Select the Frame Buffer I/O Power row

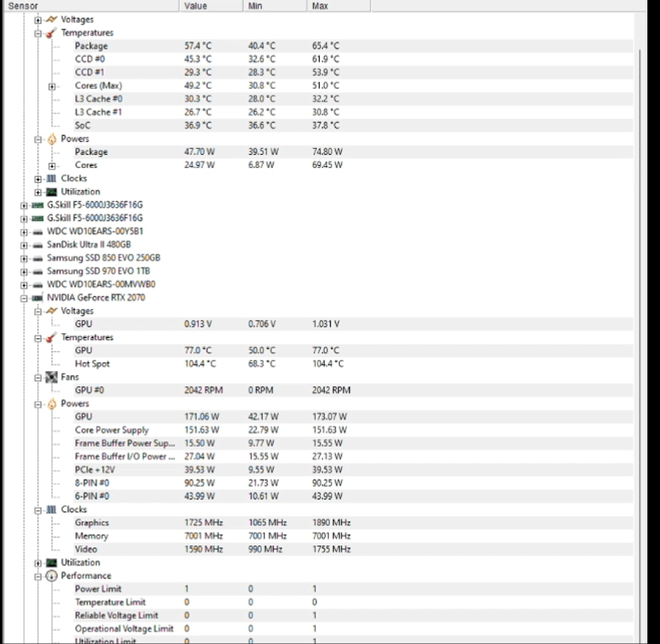pyautogui.click(x=353, y=456)
